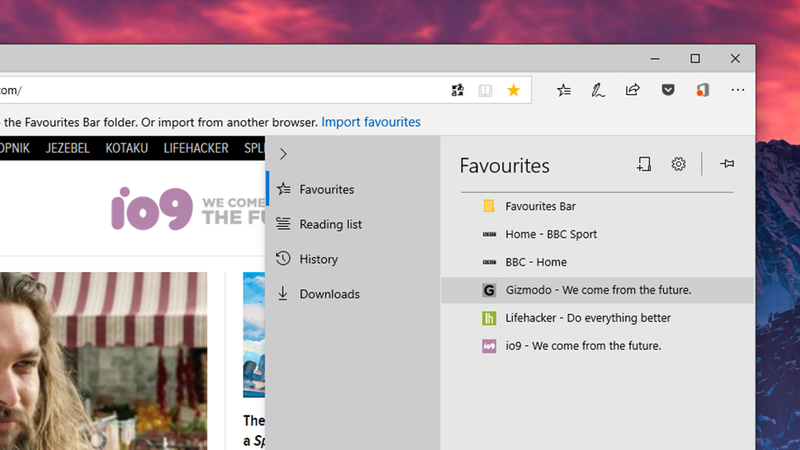Open the History tab
The image size is (800, 450).
point(353,259)
